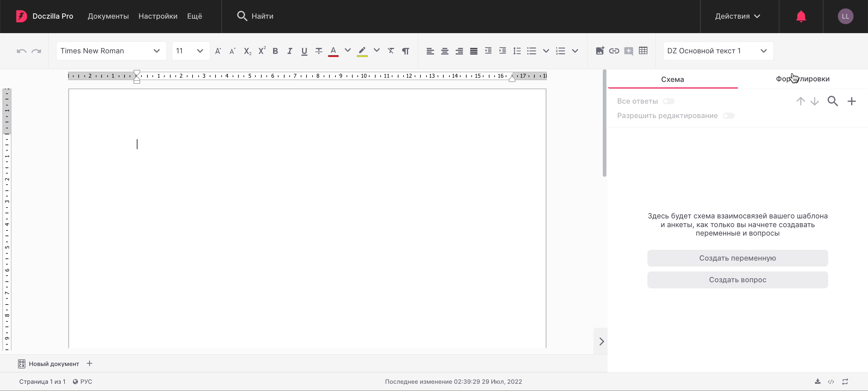Toggle strikethrough formatting
Image resolution: width=868 pixels, height=391 pixels.
(319, 51)
